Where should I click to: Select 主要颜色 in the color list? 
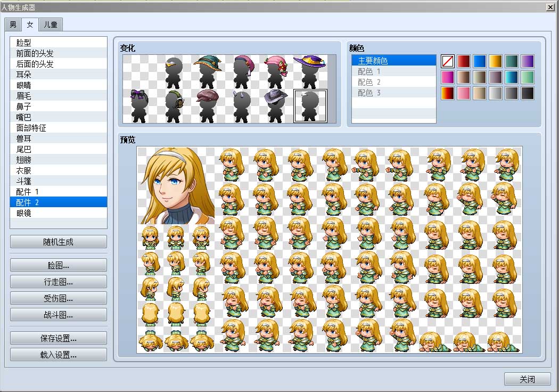tap(393, 61)
